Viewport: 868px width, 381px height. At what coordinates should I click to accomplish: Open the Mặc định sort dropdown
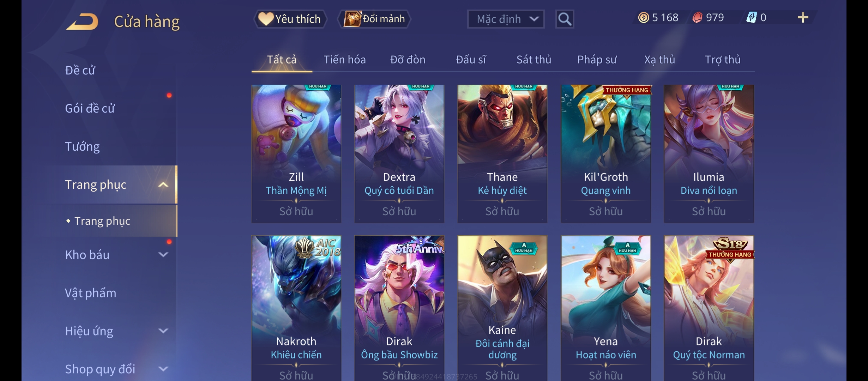point(506,19)
